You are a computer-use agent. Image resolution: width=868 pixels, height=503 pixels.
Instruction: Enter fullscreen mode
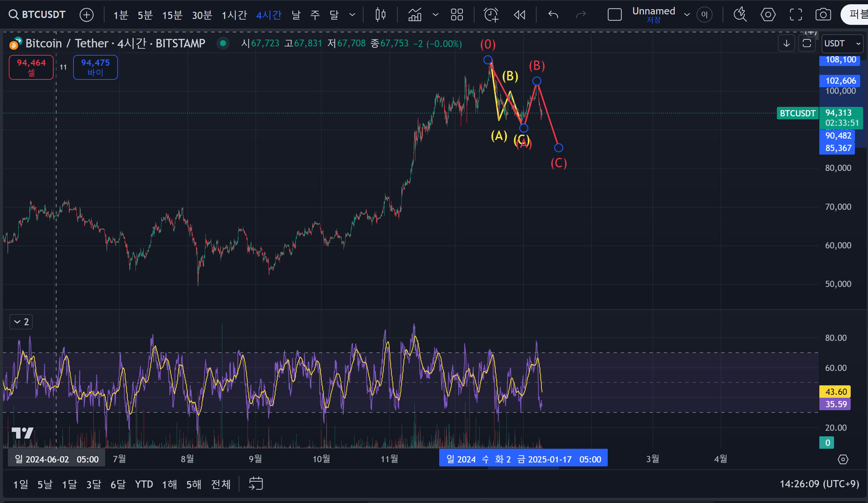click(796, 14)
